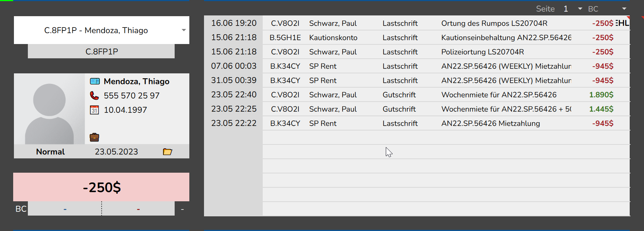Click the blue dash field next to BC
644x231 pixels.
(65, 209)
